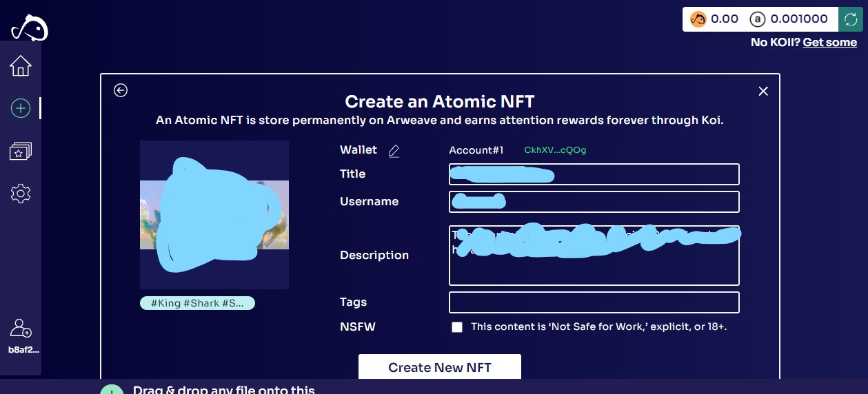Focus the Description text area
Screen dimensions: 868x394
(594, 256)
